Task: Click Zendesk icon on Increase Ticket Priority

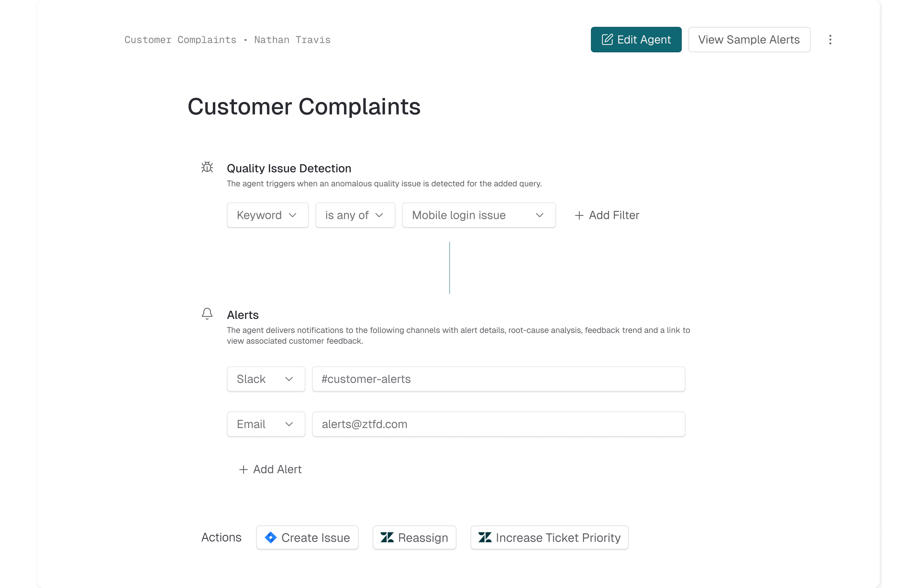Action: tap(485, 538)
